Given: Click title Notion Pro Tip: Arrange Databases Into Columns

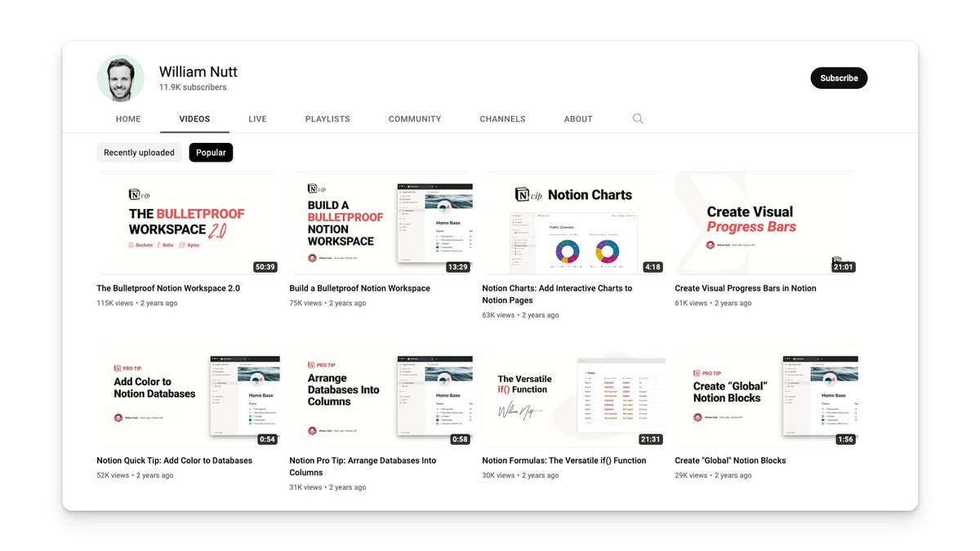Looking at the screenshot, I should pos(363,466).
